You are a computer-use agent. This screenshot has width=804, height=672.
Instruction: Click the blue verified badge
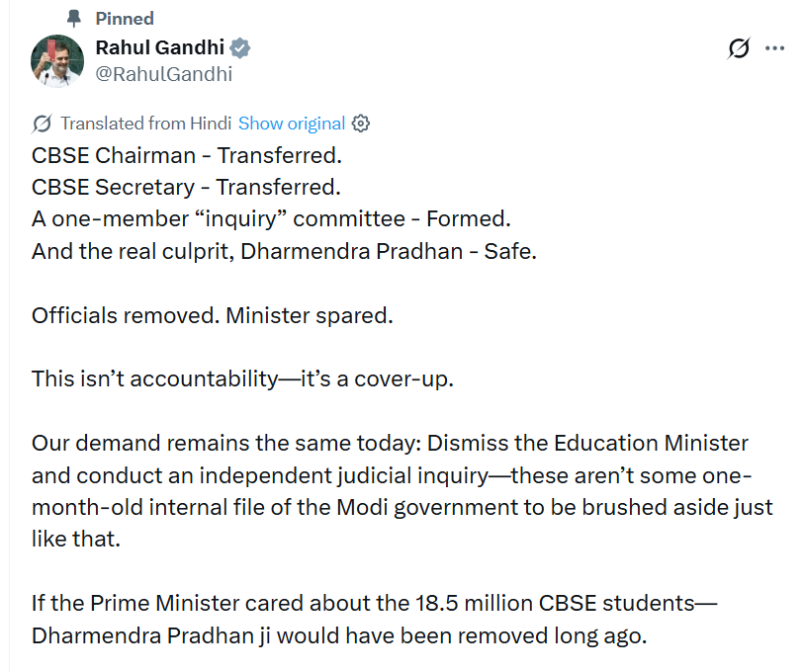click(239, 47)
